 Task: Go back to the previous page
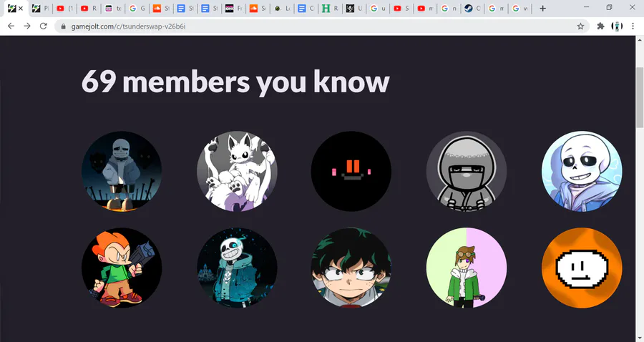pos(11,26)
